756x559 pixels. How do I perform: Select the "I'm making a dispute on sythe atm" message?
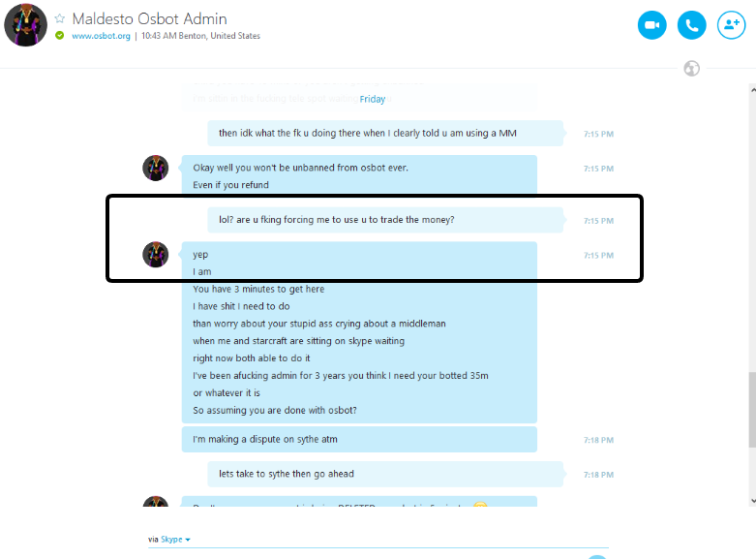(359, 439)
